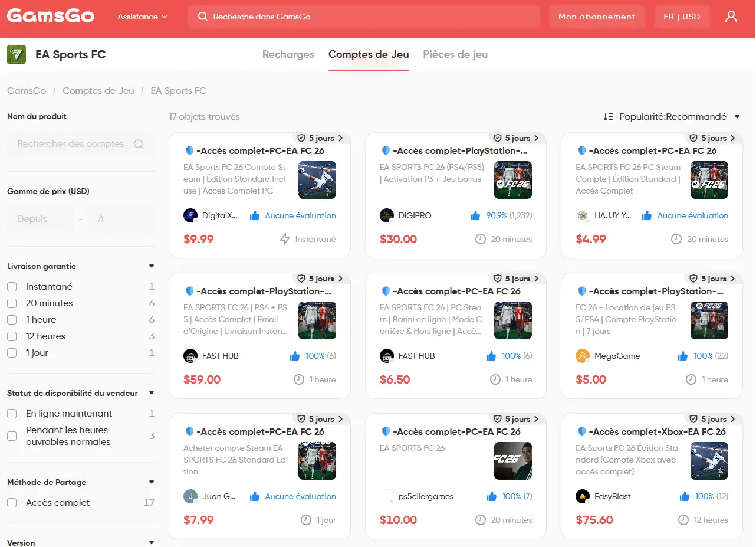This screenshot has height=547, width=756.
Task: Collapse the Méthode de Partage section
Action: click(x=152, y=482)
